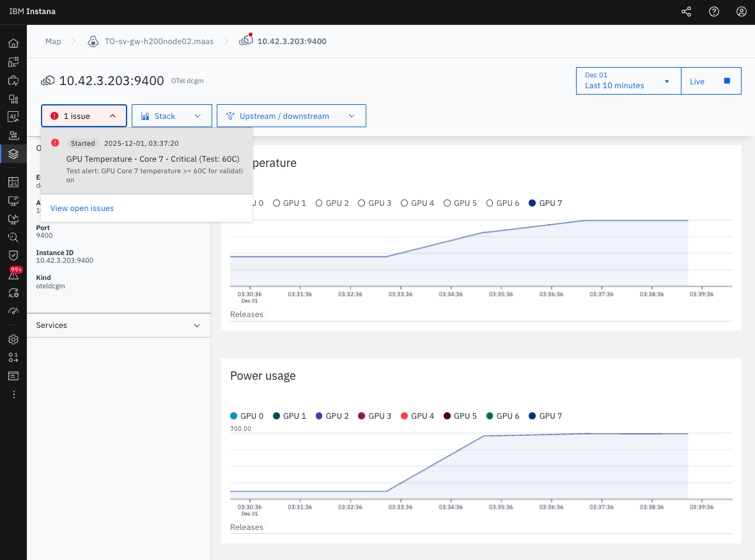Select the Security shield sidebar icon

pyautogui.click(x=13, y=256)
